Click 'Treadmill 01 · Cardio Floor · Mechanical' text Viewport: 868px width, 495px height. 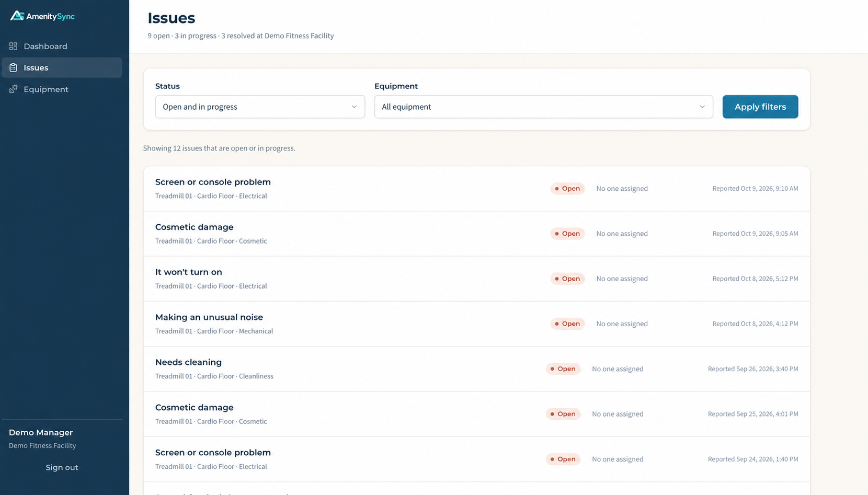pos(214,331)
